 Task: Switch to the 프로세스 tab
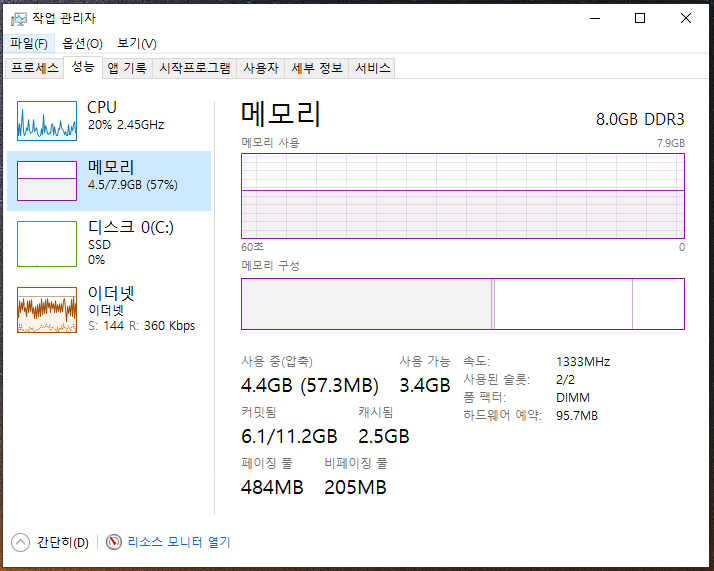(35, 68)
